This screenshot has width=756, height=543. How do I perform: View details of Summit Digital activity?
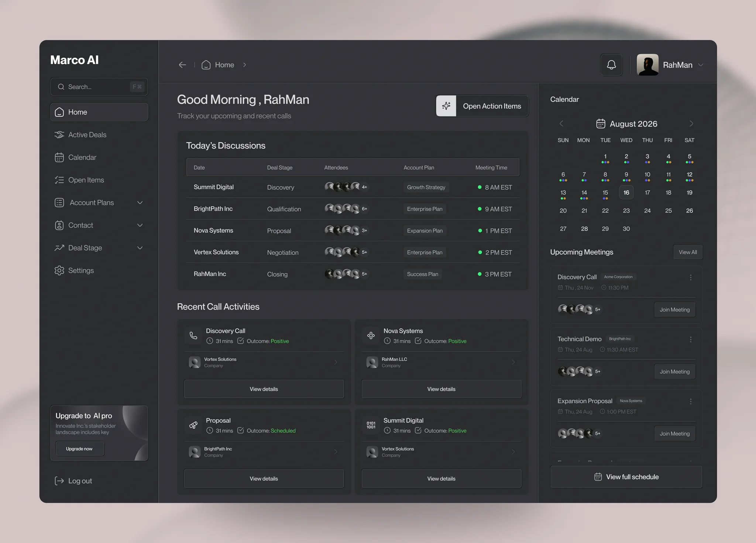(441, 478)
